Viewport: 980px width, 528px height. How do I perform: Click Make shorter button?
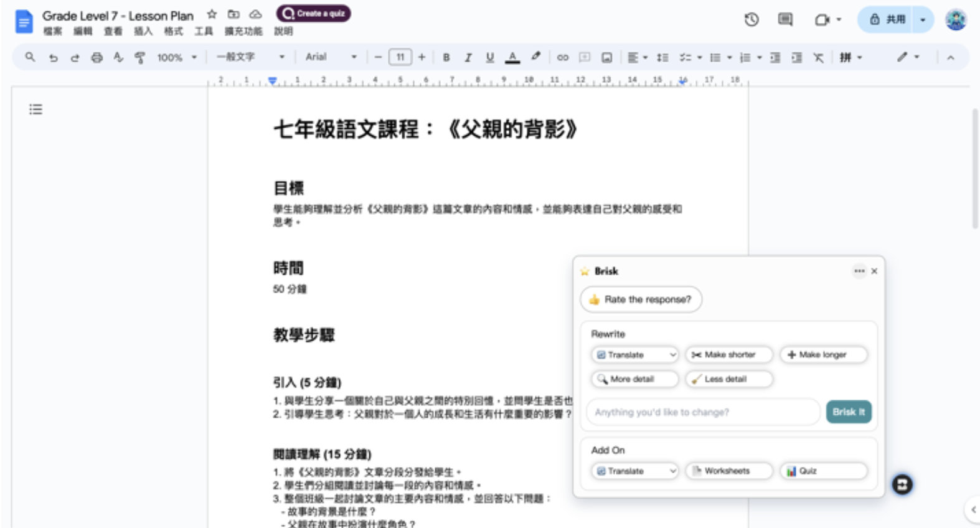[x=729, y=355]
